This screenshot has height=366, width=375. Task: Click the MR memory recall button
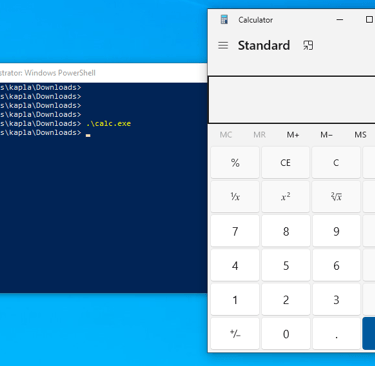tap(259, 135)
